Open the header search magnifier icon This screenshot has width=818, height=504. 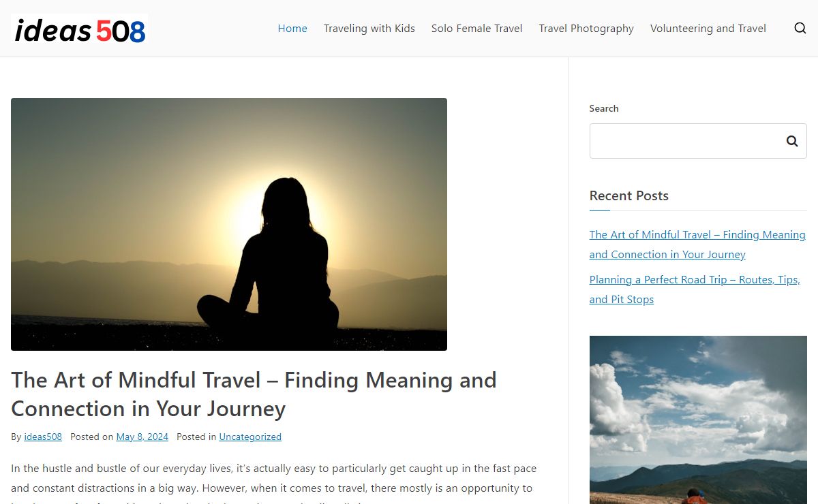(800, 28)
